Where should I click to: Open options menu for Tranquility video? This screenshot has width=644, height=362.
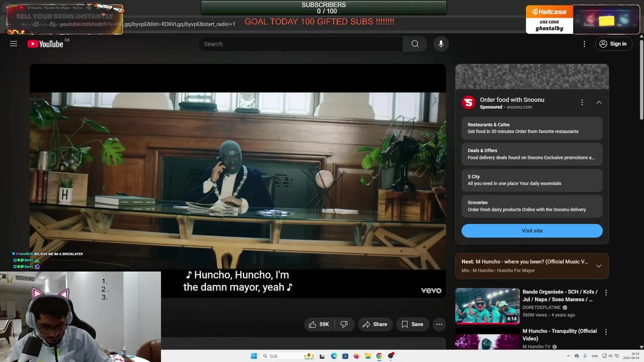pyautogui.click(x=606, y=332)
